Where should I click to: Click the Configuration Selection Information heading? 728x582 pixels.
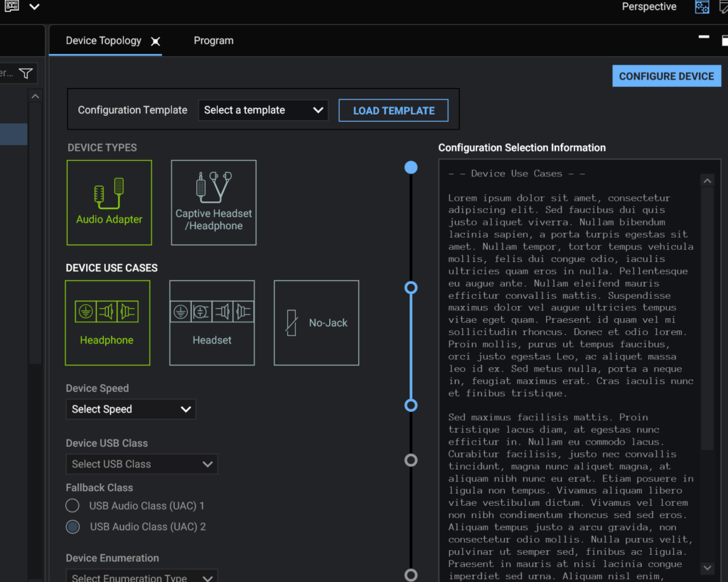coord(522,148)
